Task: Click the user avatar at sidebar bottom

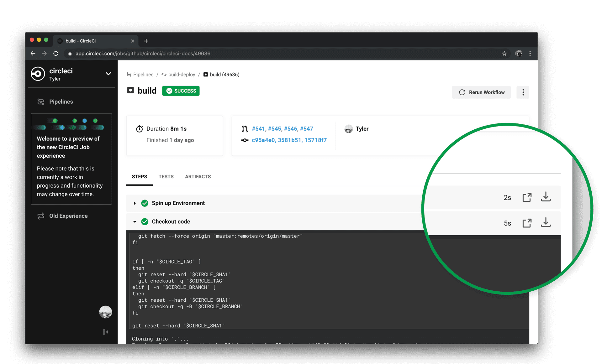Action: pyautogui.click(x=105, y=312)
